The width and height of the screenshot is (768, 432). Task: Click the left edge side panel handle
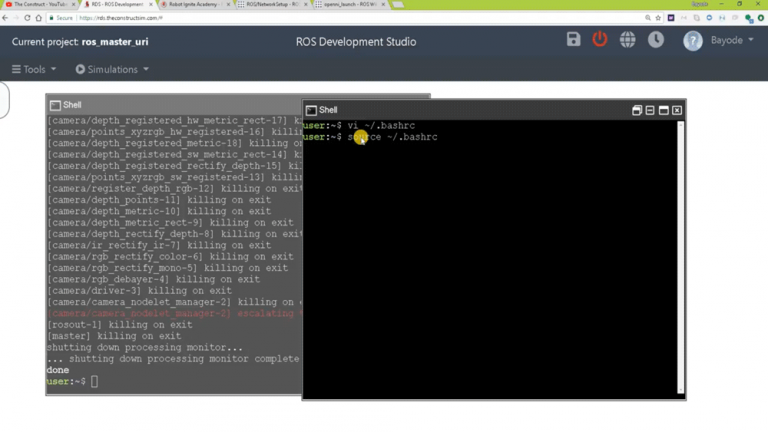[x=4, y=100]
